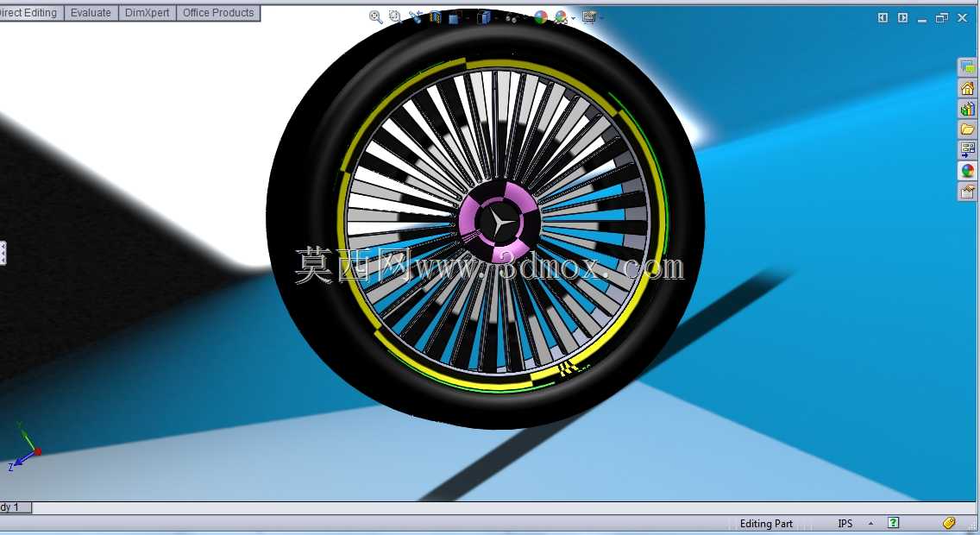The height and width of the screenshot is (535, 980).
Task: Click the green question mark help icon
Action: [x=893, y=523]
